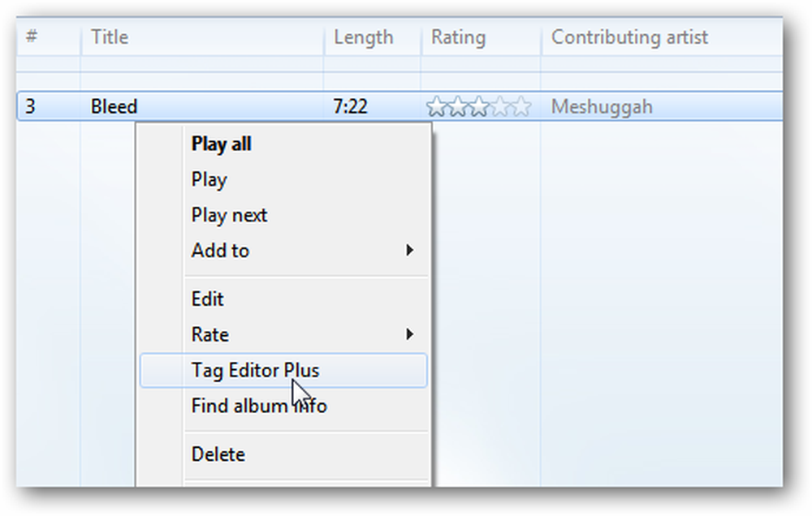The height and width of the screenshot is (516, 812).
Task: Sort by track number column header
Action: [49, 37]
